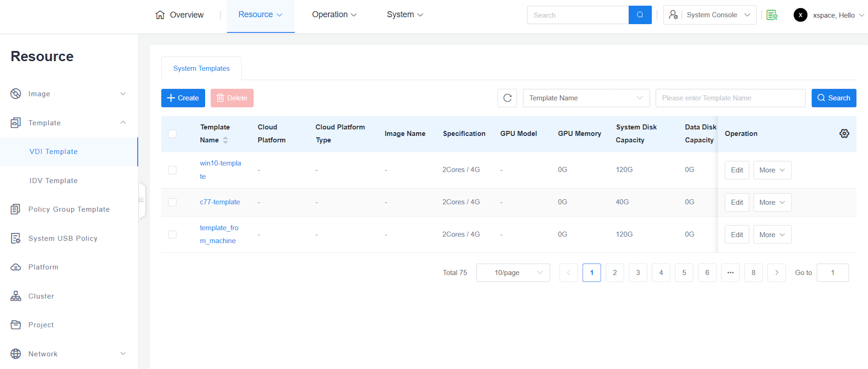Click the blue Create button
This screenshot has height=369, width=868.
(x=183, y=98)
